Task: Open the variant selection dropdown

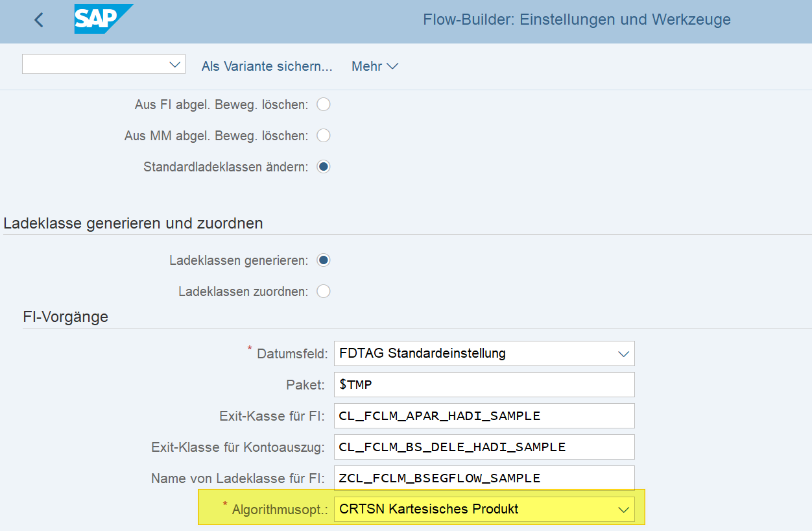Action: pyautogui.click(x=104, y=64)
